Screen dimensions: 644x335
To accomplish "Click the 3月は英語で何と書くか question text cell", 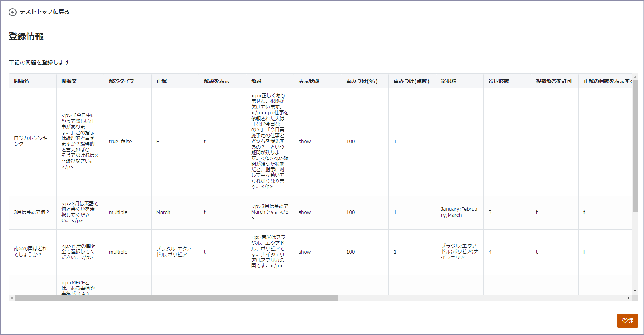I will click(80, 212).
